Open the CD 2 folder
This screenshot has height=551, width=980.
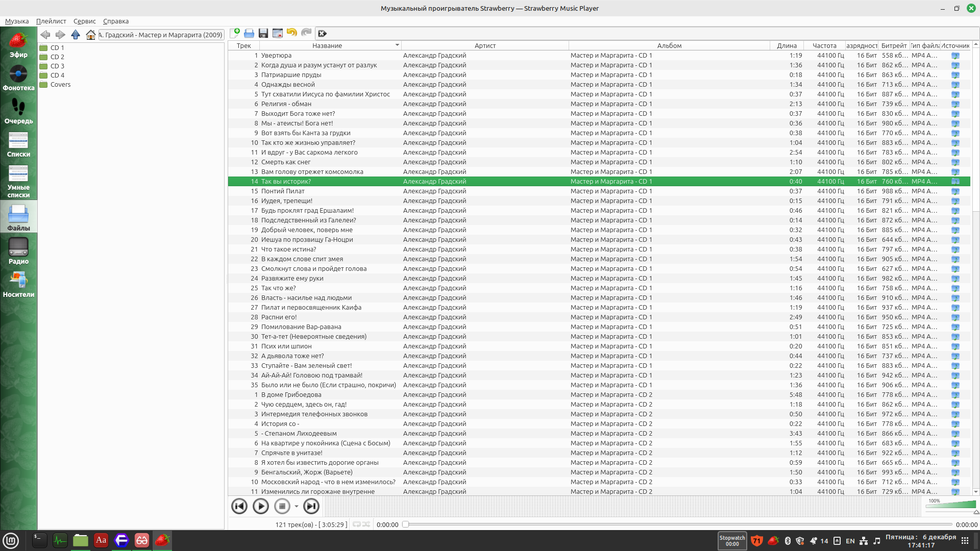[57, 57]
